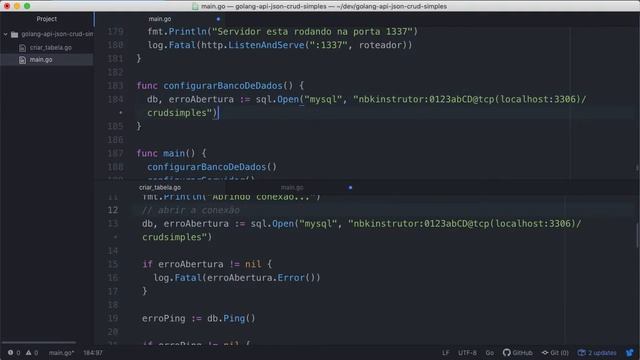Click main.go* file name in status bar
The width and height of the screenshot is (640, 360).
click(62, 353)
